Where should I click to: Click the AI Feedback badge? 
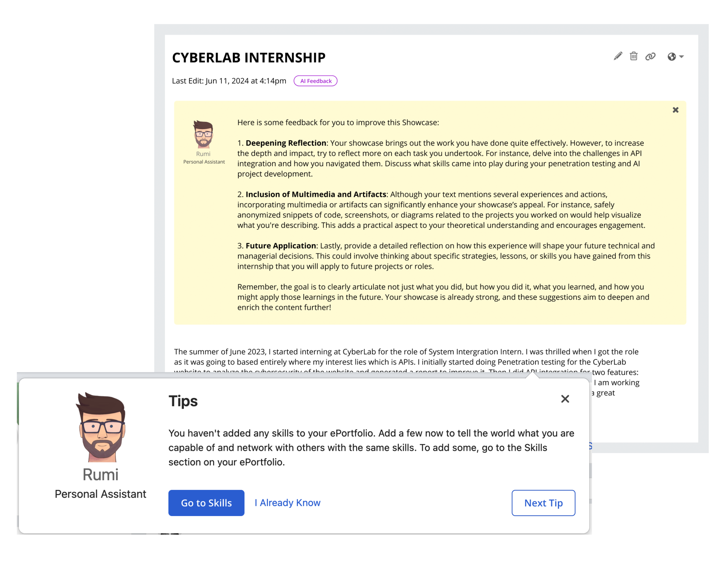click(315, 81)
